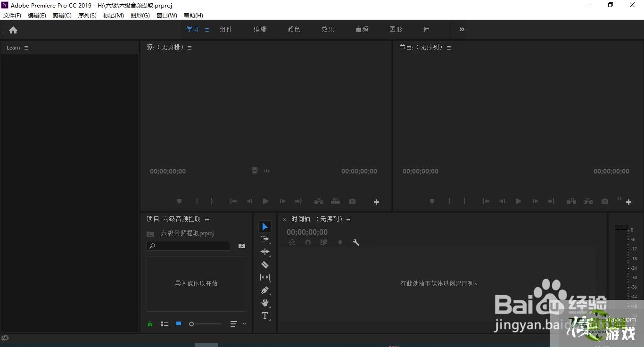Select the Pen tool
The image size is (644, 347).
pos(265,290)
